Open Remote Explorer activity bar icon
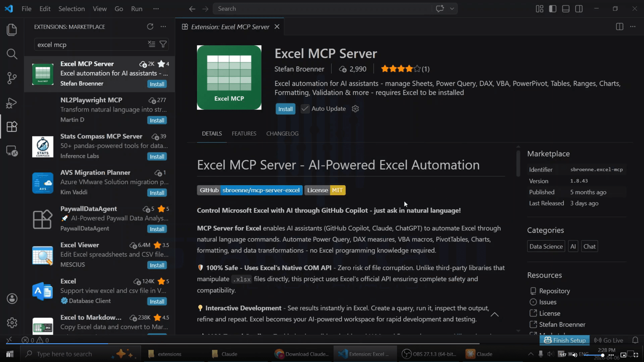This screenshot has height=362, width=644. click(x=12, y=151)
